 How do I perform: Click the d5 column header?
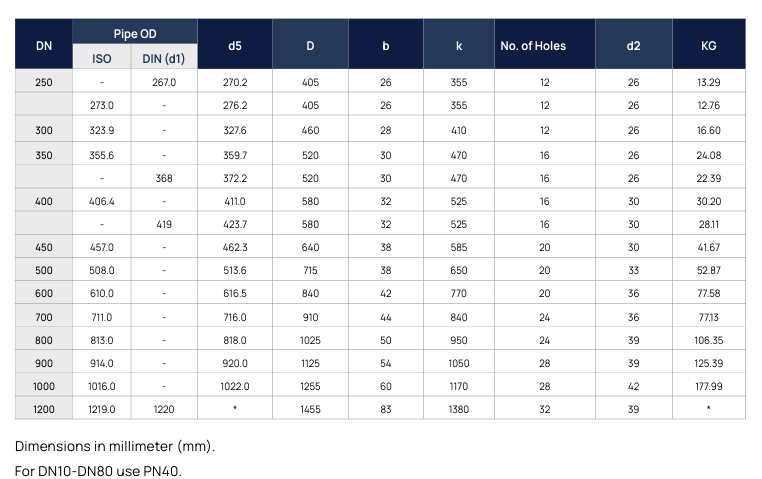point(235,46)
